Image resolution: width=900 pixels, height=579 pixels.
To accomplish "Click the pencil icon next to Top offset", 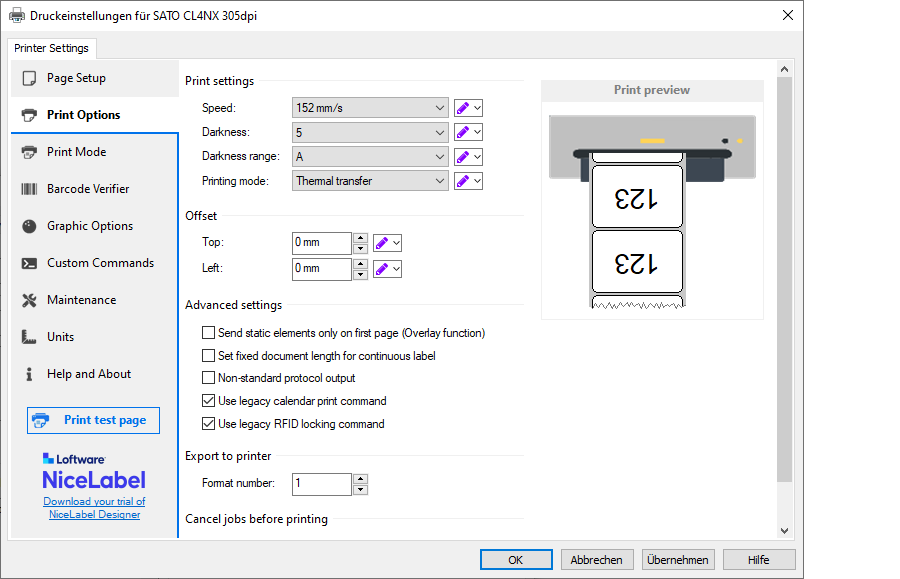I will coord(382,243).
